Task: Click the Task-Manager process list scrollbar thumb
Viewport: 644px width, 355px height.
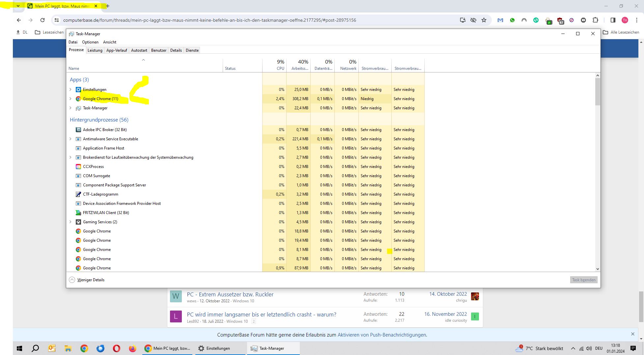Action: coord(598,92)
